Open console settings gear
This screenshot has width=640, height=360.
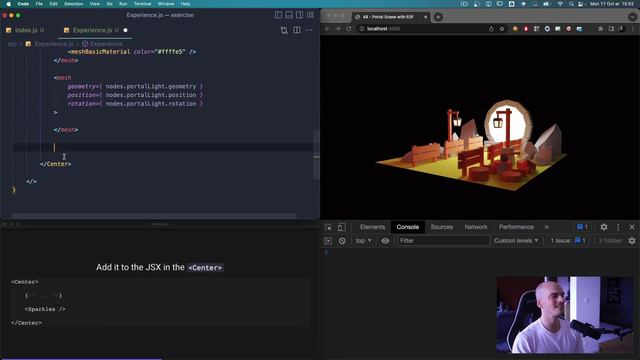(x=632, y=241)
